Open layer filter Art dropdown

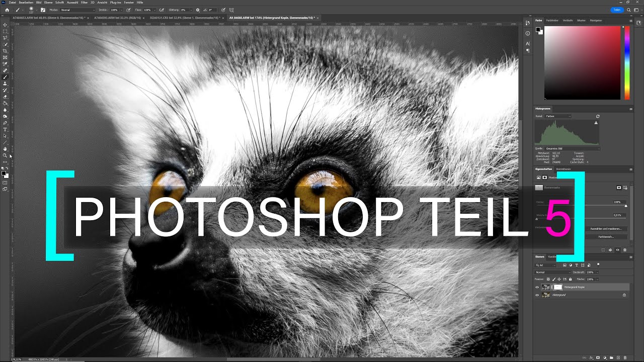pyautogui.click(x=545, y=265)
